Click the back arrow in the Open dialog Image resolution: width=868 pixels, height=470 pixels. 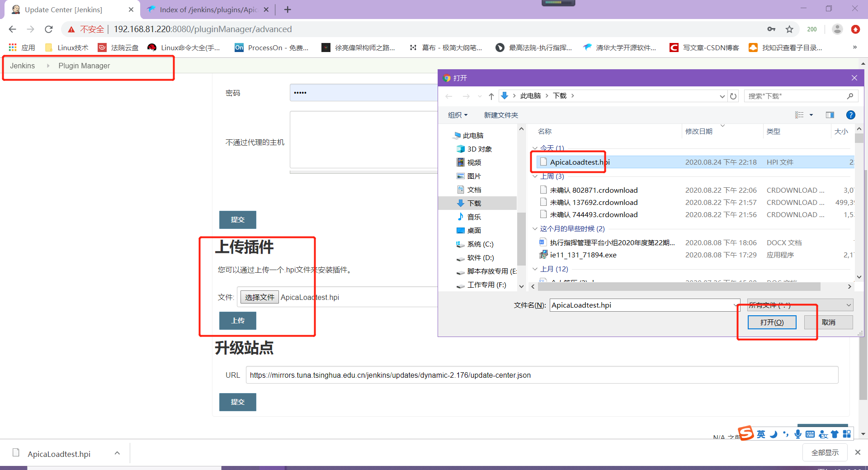[448, 96]
